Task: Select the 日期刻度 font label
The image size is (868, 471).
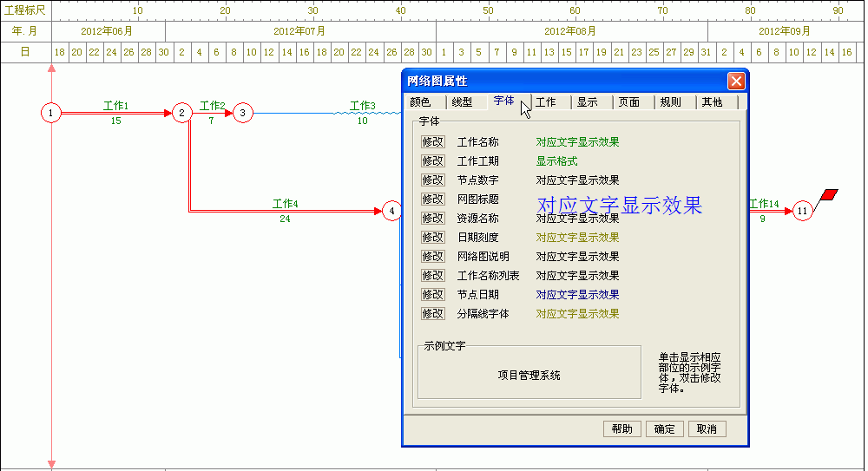Action: coord(477,238)
